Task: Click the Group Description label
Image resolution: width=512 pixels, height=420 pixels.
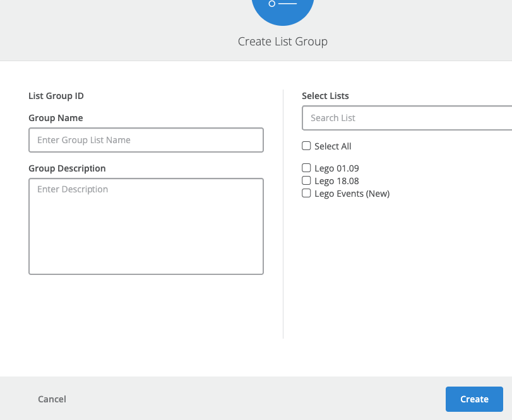Action: 67,168
